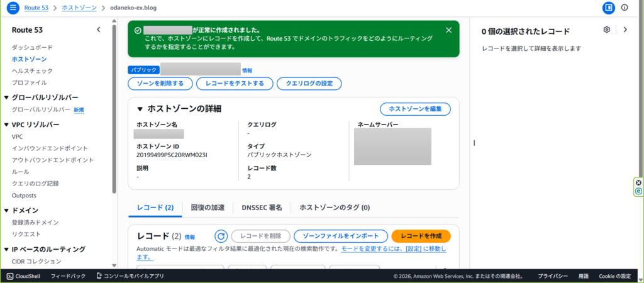Toggle the blue side panel icon
This screenshot has height=283, width=644.
pyautogui.click(x=608, y=8)
